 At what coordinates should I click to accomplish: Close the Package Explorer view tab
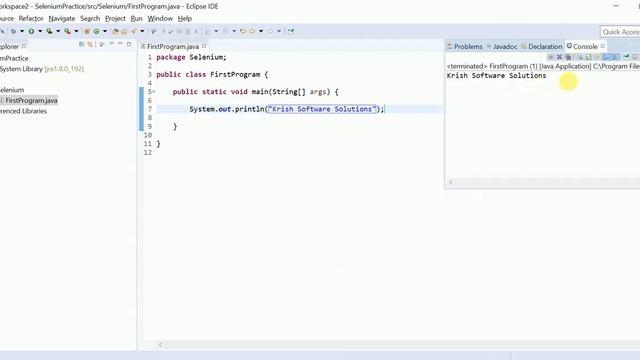(24, 46)
